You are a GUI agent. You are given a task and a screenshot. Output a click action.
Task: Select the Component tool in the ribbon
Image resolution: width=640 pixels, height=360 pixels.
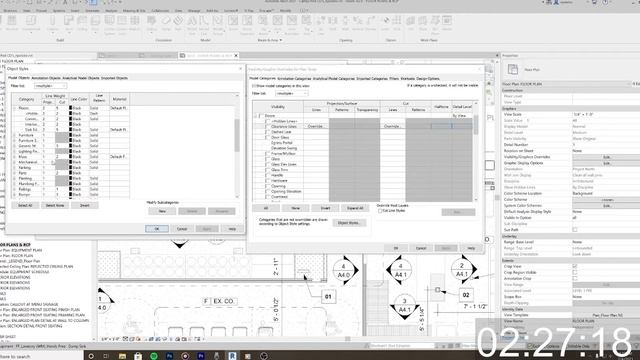tap(31, 23)
